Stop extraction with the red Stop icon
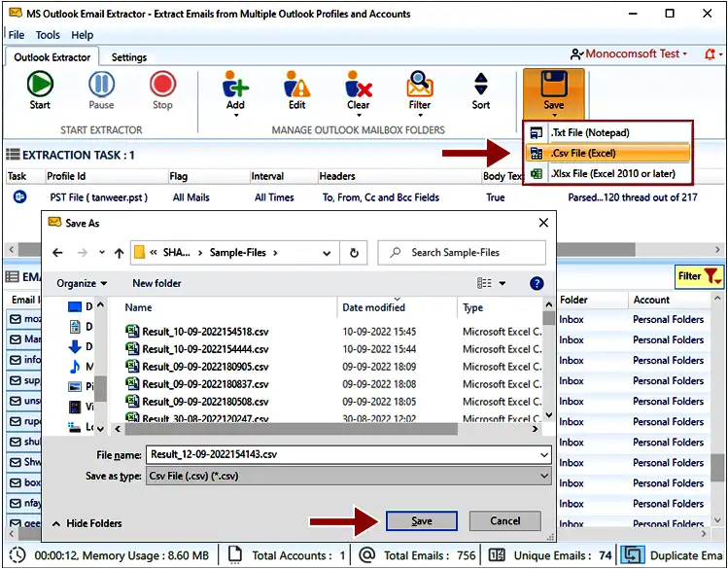The height and width of the screenshot is (569, 728). coord(162,84)
